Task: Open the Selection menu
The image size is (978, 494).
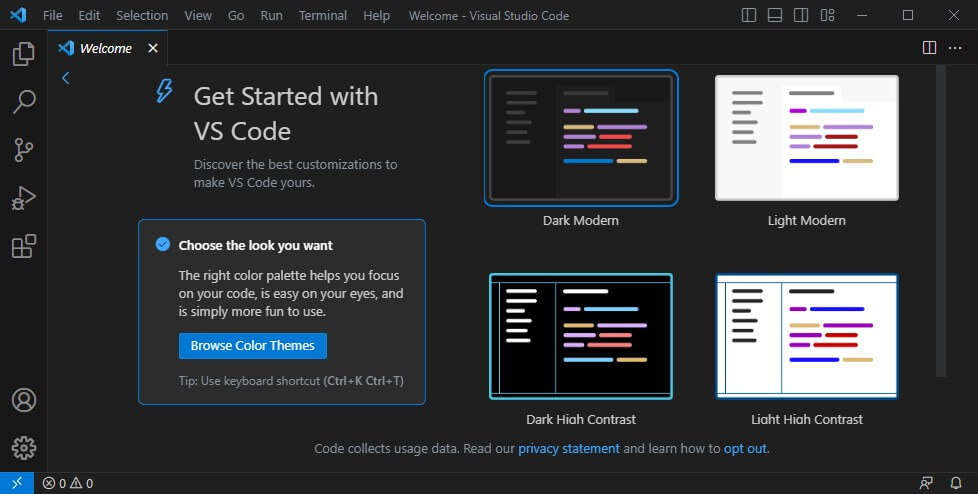Action: coord(142,16)
